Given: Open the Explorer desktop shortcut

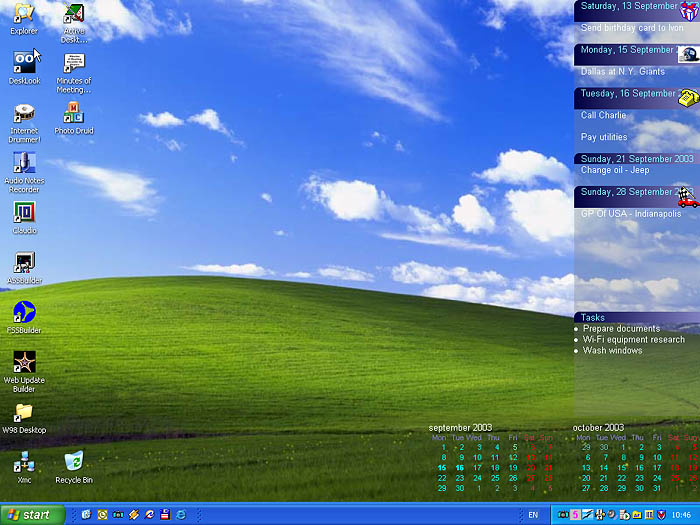Looking at the screenshot, I should click(x=24, y=19).
